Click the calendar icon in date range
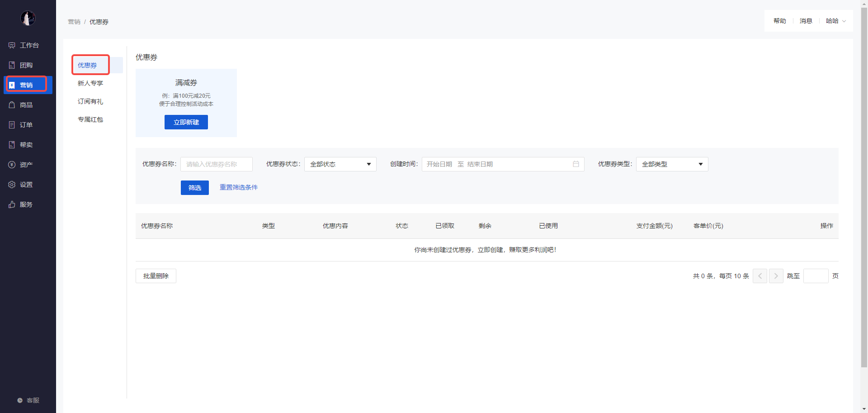Viewport: 868px width, 413px height. (576, 164)
